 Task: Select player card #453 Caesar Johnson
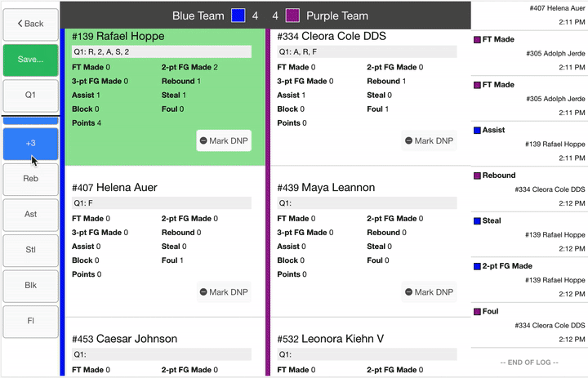pos(165,348)
